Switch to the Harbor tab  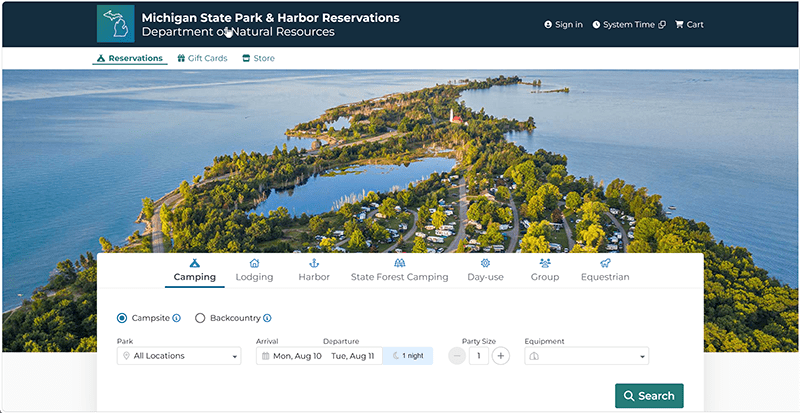pyautogui.click(x=314, y=271)
